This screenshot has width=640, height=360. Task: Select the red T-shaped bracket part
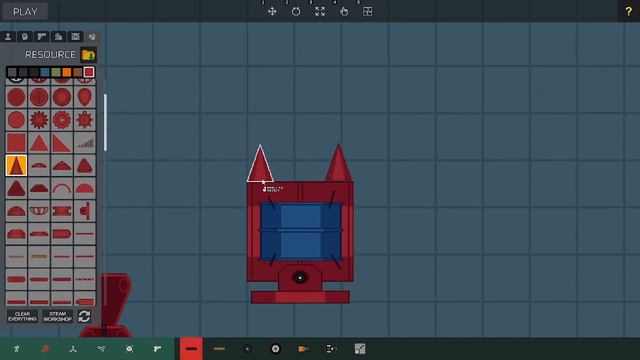tap(85, 211)
